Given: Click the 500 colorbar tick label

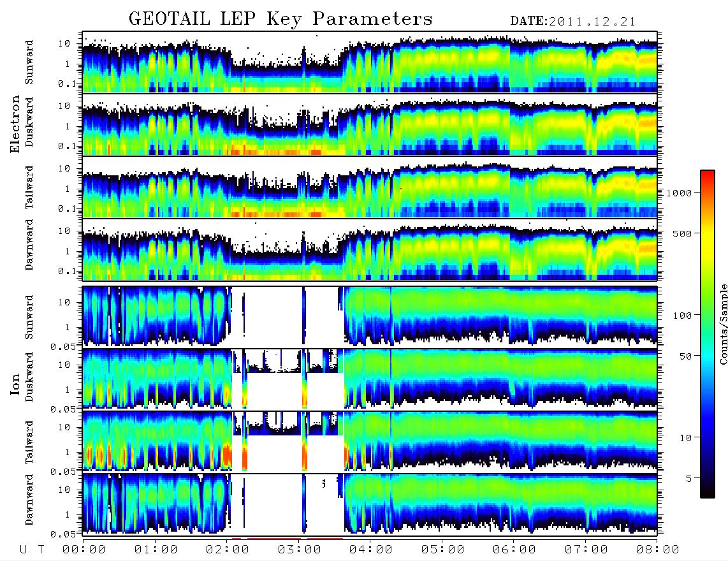Looking at the screenshot, I should pyautogui.click(x=682, y=233).
